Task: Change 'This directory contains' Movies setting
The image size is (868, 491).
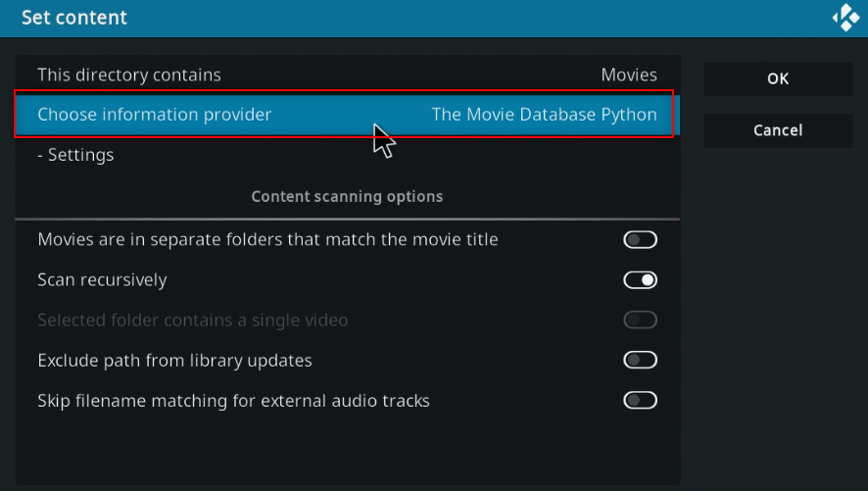Action: pyautogui.click(x=348, y=74)
